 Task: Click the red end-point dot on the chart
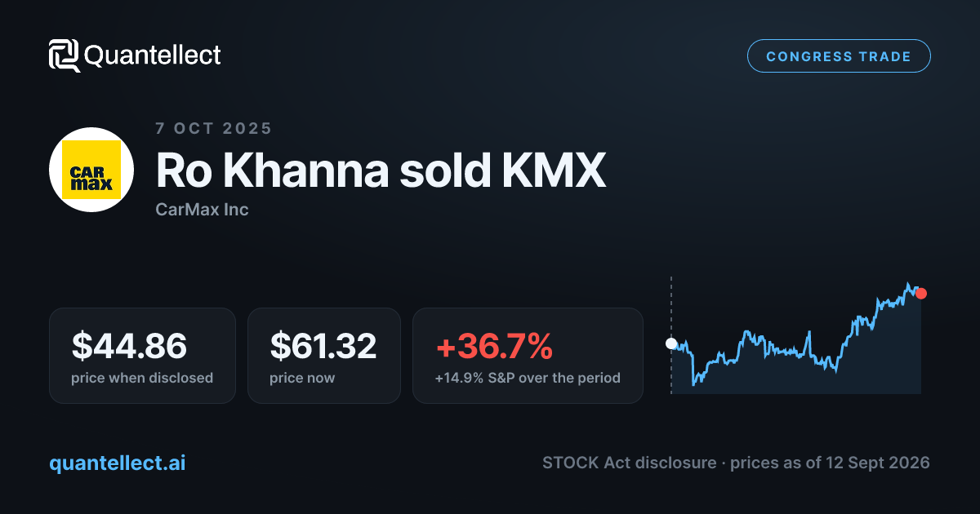(921, 294)
